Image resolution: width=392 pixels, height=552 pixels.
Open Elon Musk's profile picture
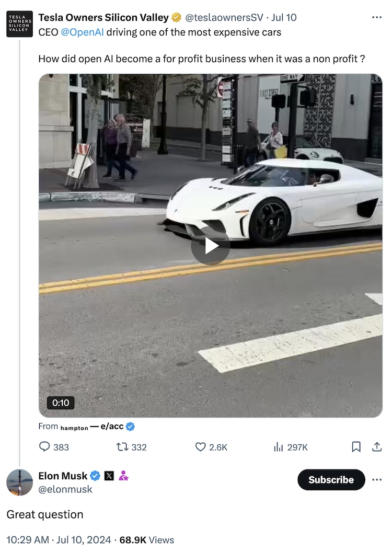(19, 482)
